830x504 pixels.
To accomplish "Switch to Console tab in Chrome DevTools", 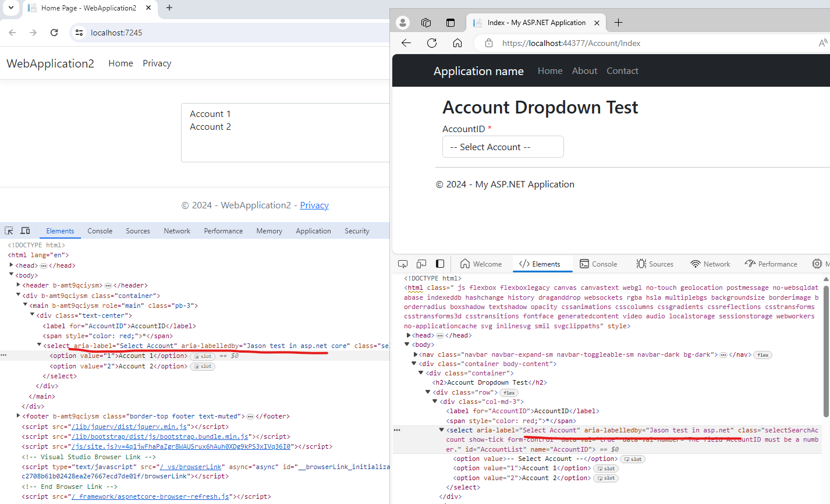I will [x=100, y=231].
